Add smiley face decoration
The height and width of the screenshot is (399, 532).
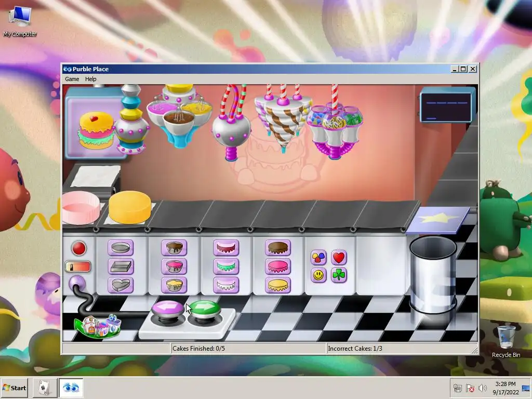coord(318,275)
